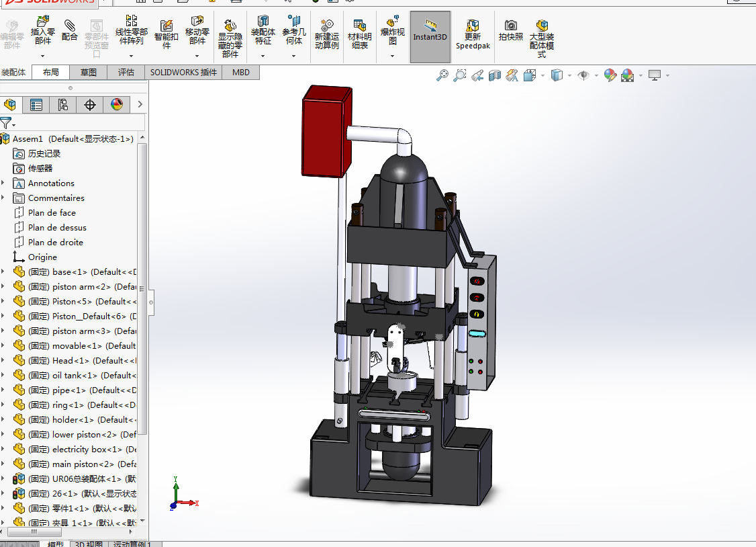Click feature tree horizontal scrollbar thumb
This screenshot has height=547, width=756.
(x=34, y=532)
